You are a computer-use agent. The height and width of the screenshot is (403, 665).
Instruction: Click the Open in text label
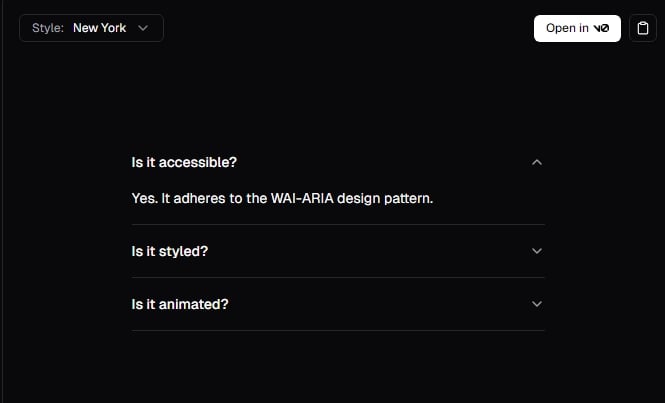(x=567, y=28)
